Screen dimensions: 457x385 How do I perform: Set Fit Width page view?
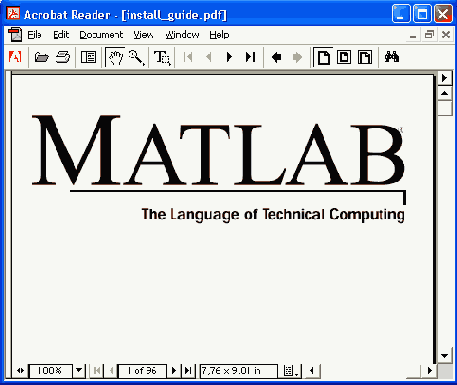365,57
